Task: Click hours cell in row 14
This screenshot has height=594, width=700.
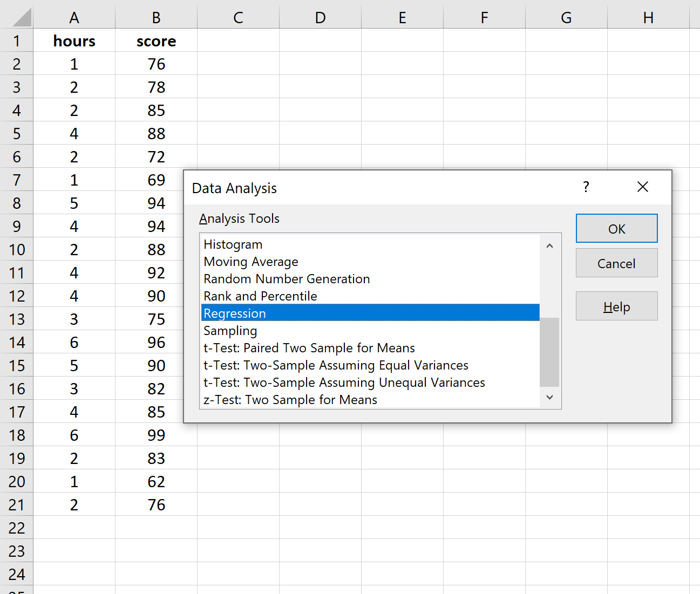Action: [74, 342]
